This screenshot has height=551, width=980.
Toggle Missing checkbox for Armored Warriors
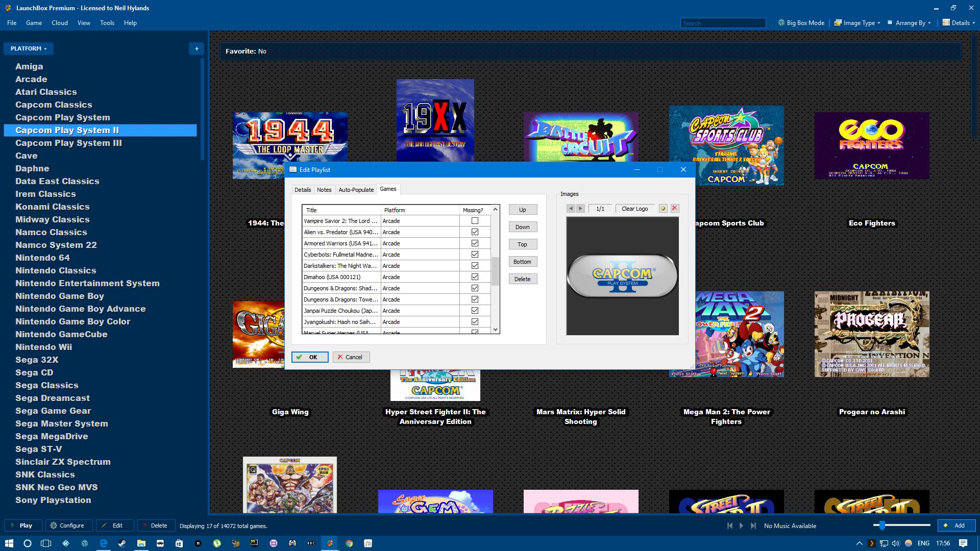[x=475, y=243]
